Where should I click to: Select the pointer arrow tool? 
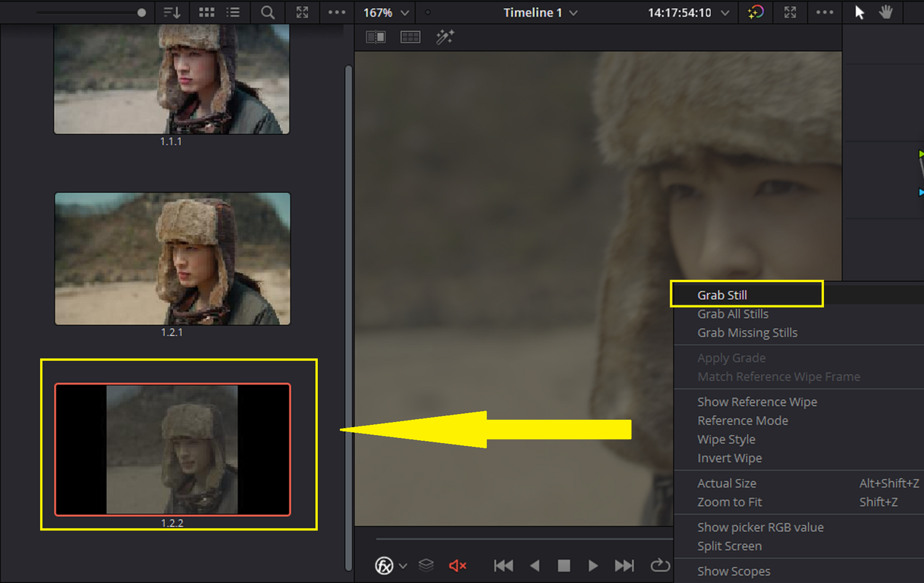point(860,12)
